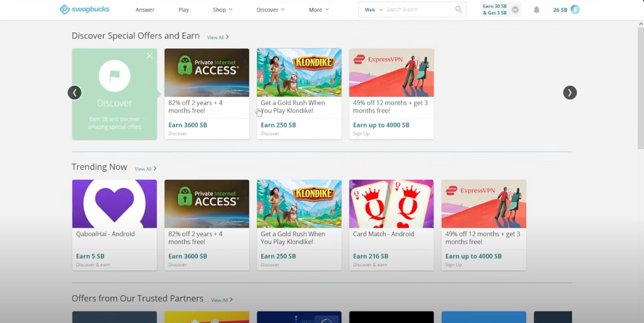The width and height of the screenshot is (644, 323).
Task: Click the daily goal meter icon
Action: (515, 10)
